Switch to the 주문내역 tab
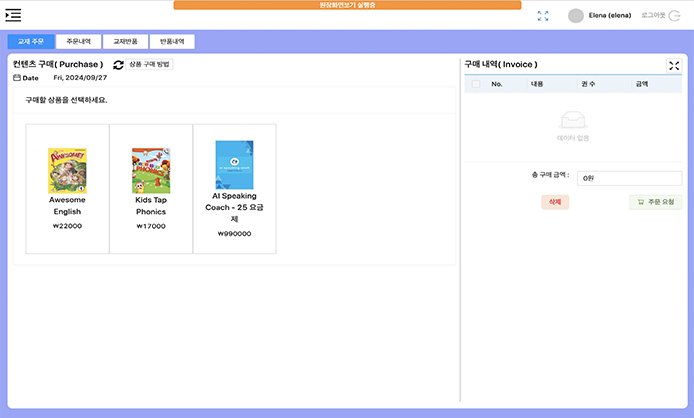The height and width of the screenshot is (418, 694). pyautogui.click(x=78, y=42)
